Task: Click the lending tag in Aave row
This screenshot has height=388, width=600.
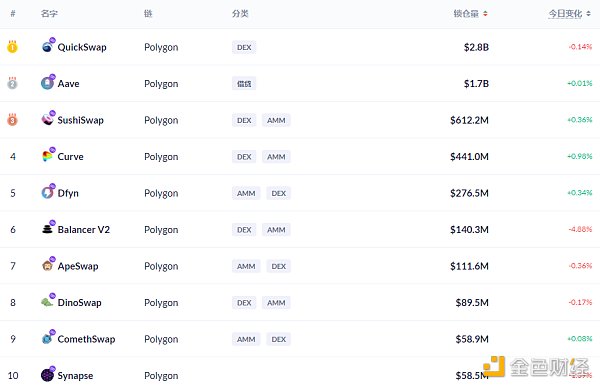Action: pyautogui.click(x=244, y=83)
